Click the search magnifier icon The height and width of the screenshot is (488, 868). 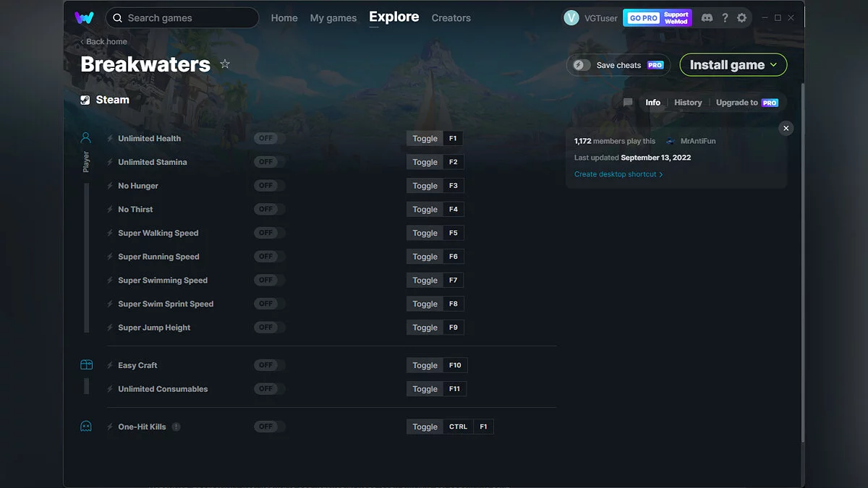coord(117,18)
